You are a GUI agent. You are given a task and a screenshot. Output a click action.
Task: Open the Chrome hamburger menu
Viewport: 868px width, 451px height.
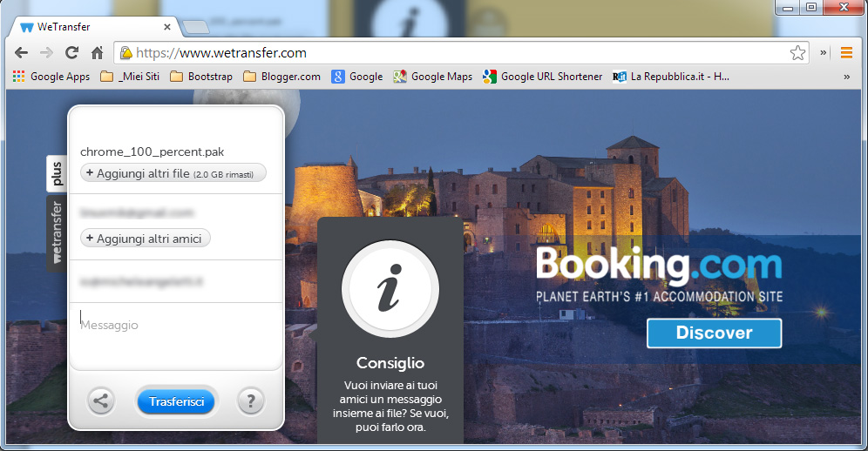846,53
